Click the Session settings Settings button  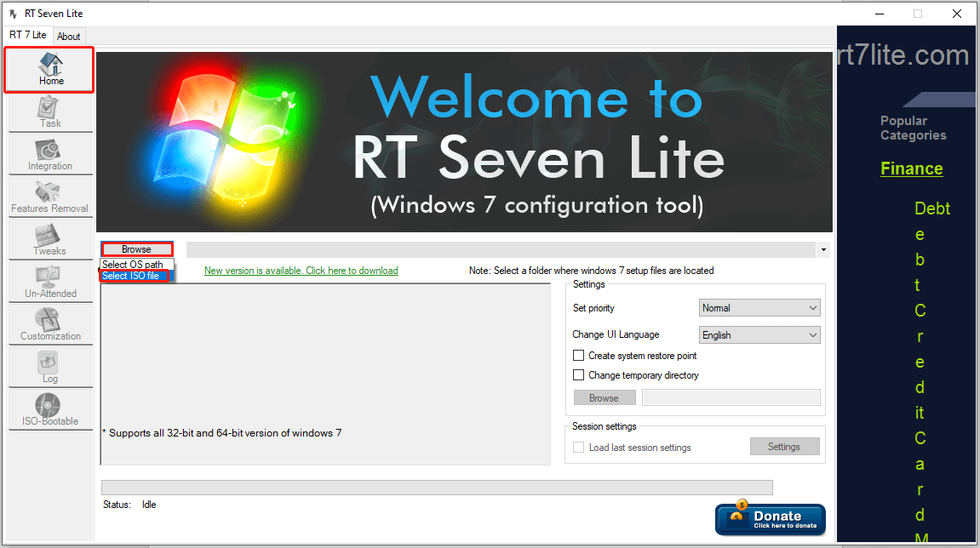pos(784,446)
